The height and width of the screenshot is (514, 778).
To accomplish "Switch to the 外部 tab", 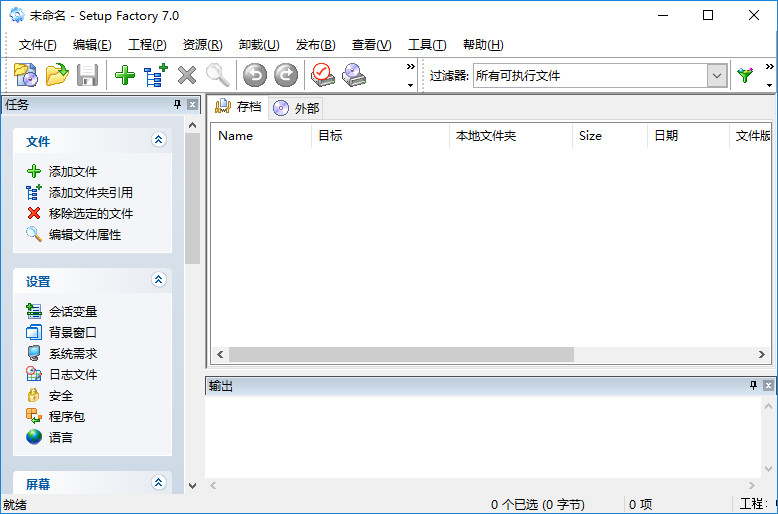I will coord(296,108).
